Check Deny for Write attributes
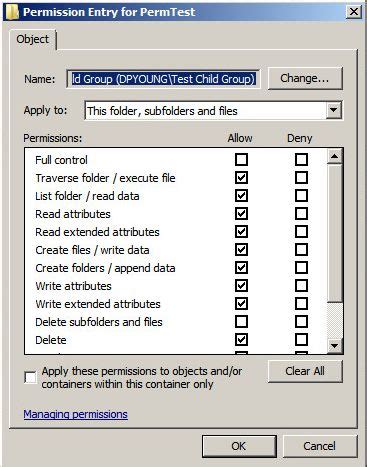 pyautogui.click(x=301, y=286)
